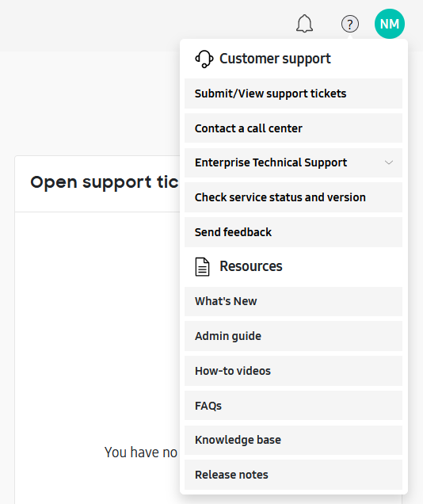Select Contact a call center
The image size is (423, 504).
293,128
